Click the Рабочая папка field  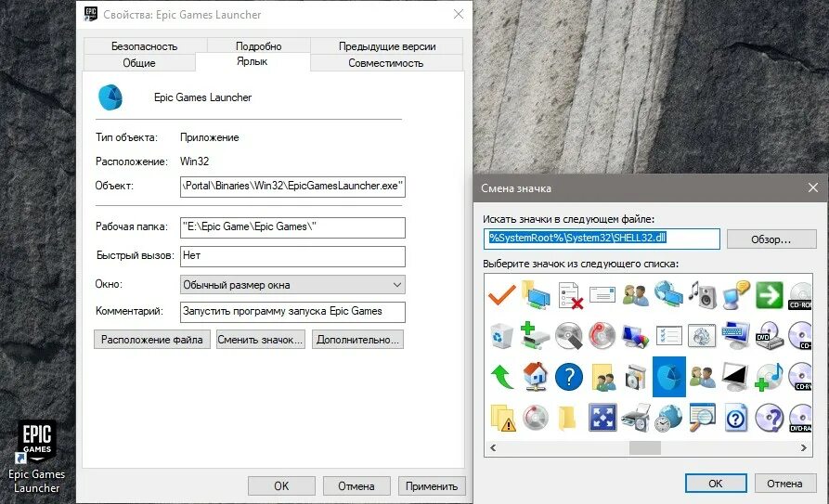click(x=292, y=227)
